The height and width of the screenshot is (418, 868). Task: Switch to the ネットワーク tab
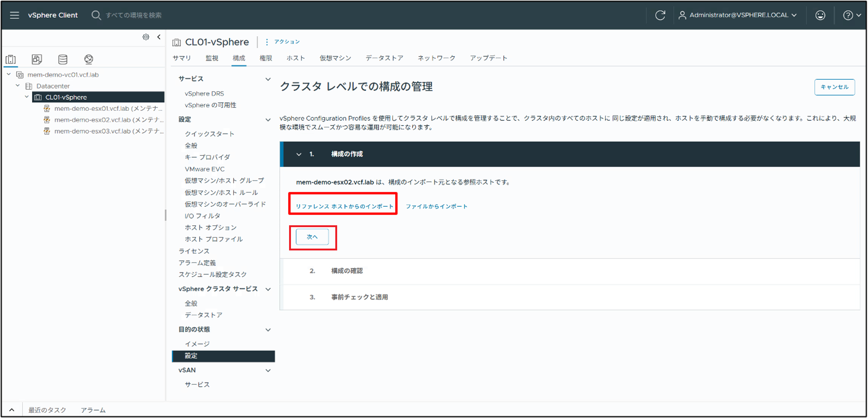pyautogui.click(x=436, y=58)
